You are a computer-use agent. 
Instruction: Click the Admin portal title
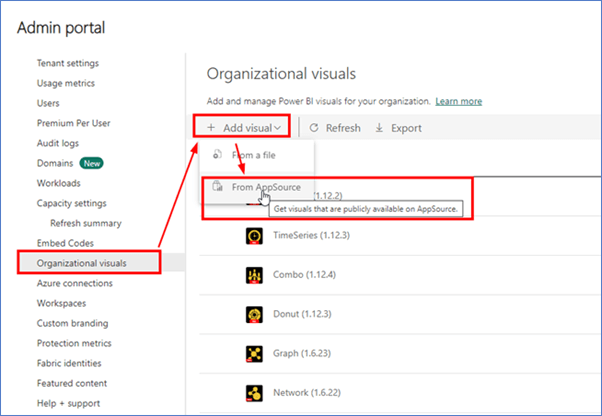[61, 28]
